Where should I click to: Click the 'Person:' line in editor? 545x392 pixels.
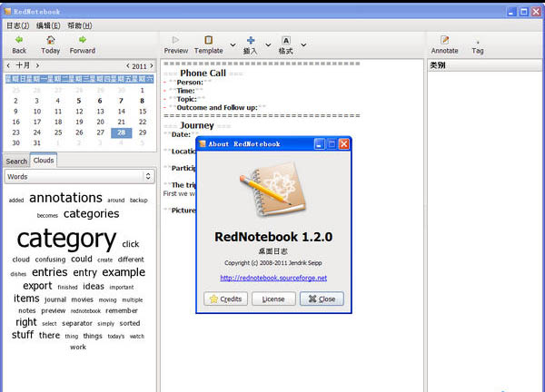pyautogui.click(x=190, y=83)
